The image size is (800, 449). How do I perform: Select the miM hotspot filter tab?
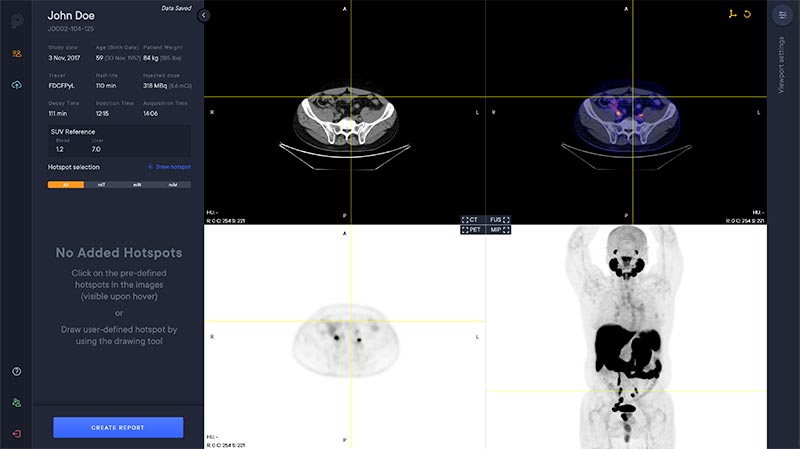173,185
